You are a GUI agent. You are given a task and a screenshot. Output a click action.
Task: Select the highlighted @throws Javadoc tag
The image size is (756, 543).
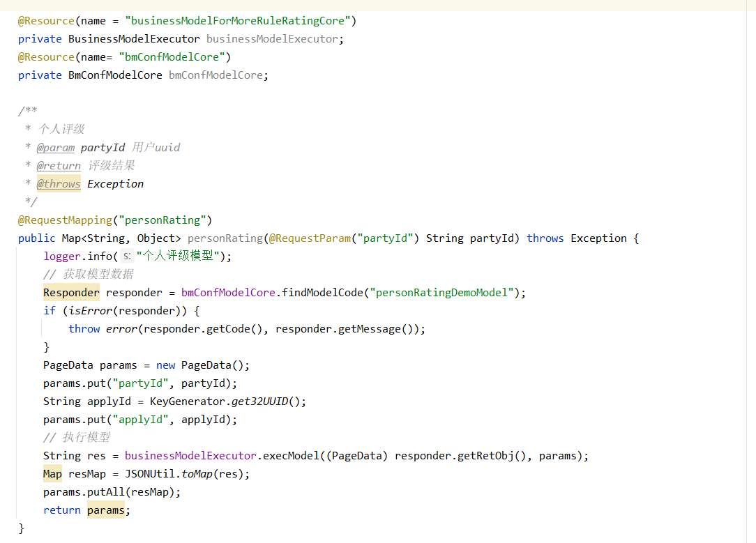pos(59,184)
